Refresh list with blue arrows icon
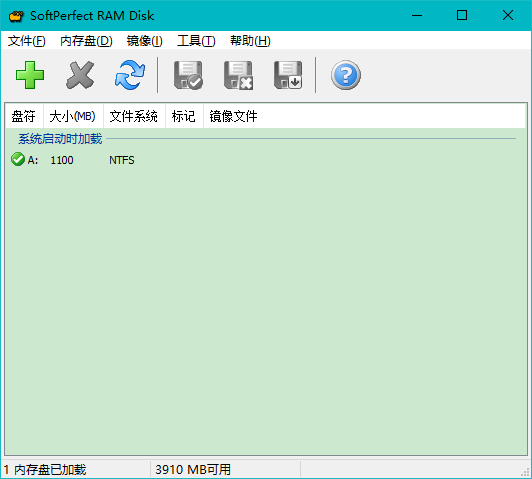Viewport: 532px width, 479px height. tap(130, 75)
